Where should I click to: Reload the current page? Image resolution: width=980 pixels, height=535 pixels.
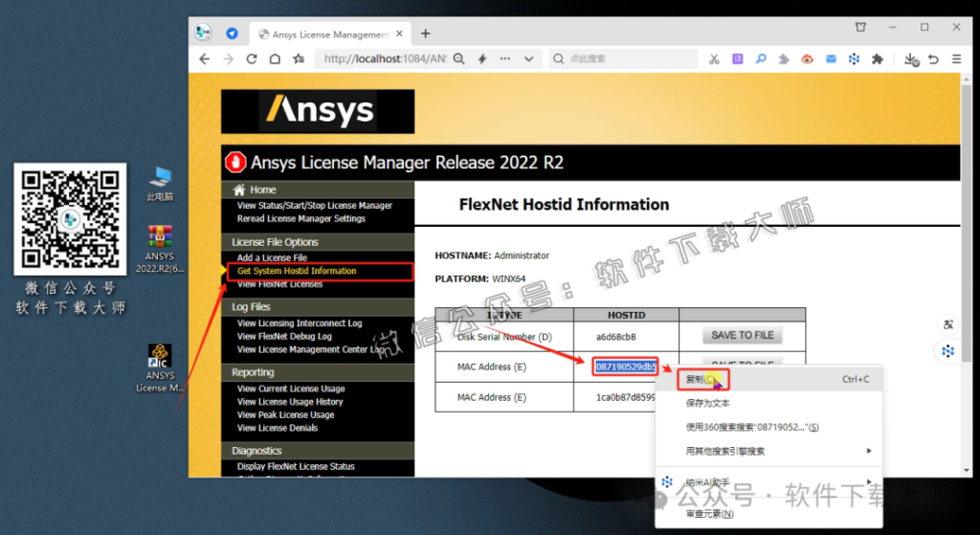(x=252, y=58)
